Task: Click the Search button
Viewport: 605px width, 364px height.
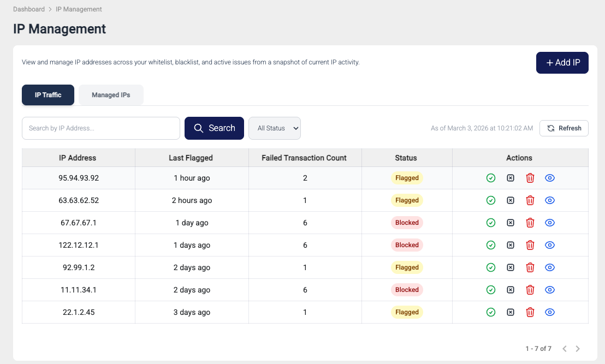Action: [x=214, y=128]
